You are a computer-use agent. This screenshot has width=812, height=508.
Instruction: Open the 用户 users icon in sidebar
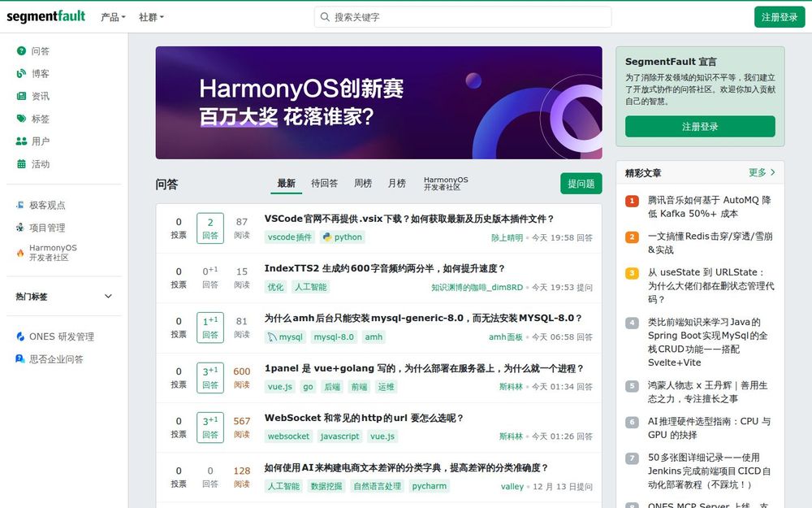click(x=21, y=141)
